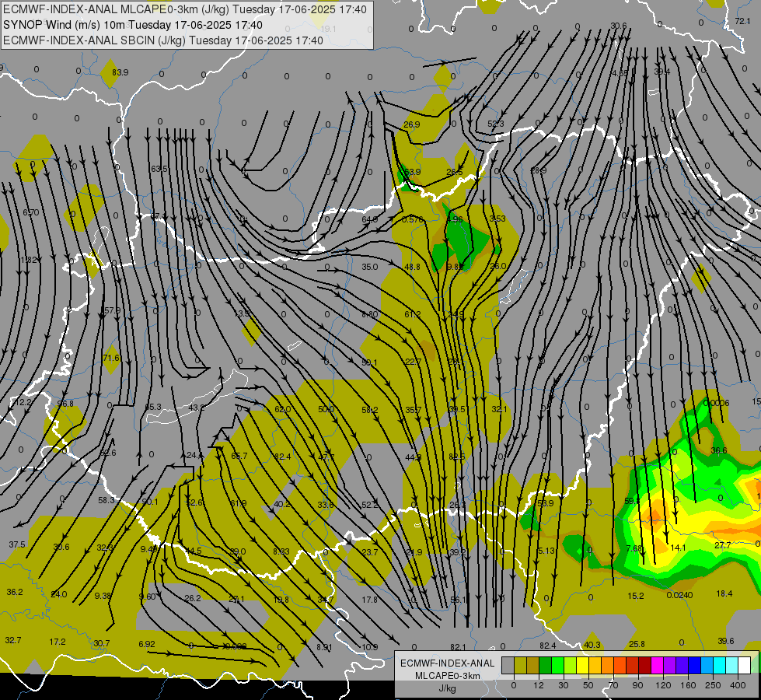The width and height of the screenshot is (761, 700).
Task: Click map value 18.4
Action: (724, 593)
